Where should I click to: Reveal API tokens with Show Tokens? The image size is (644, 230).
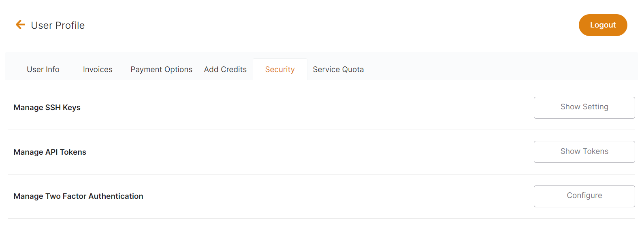click(584, 152)
